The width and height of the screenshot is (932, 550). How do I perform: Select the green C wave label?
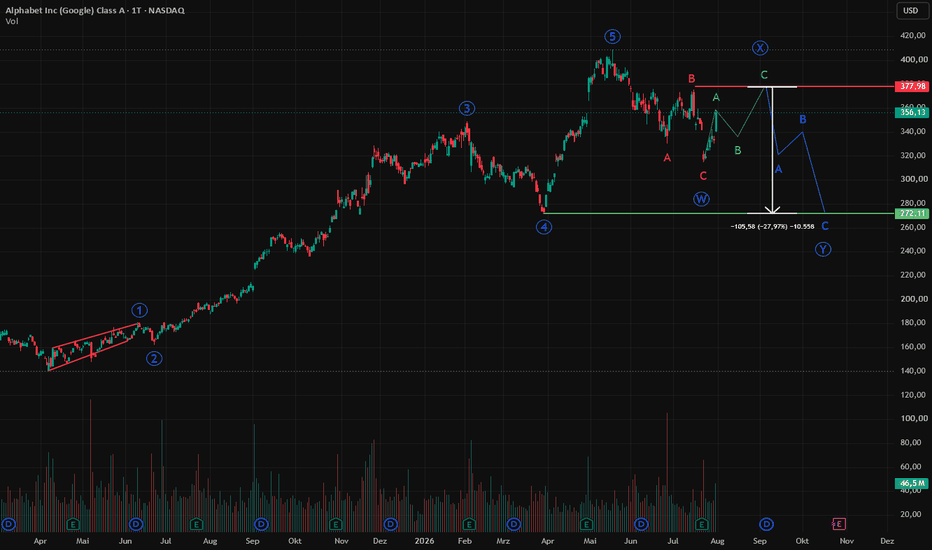tap(764, 75)
